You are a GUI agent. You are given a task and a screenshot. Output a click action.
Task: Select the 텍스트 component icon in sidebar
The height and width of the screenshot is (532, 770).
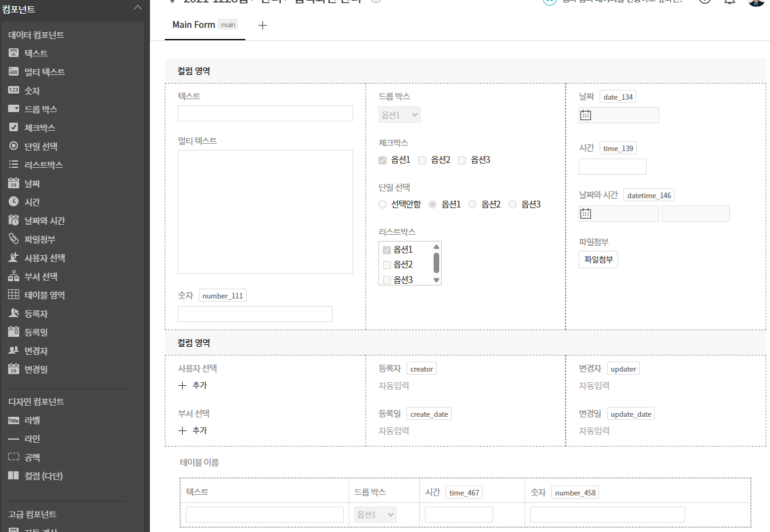click(x=14, y=53)
